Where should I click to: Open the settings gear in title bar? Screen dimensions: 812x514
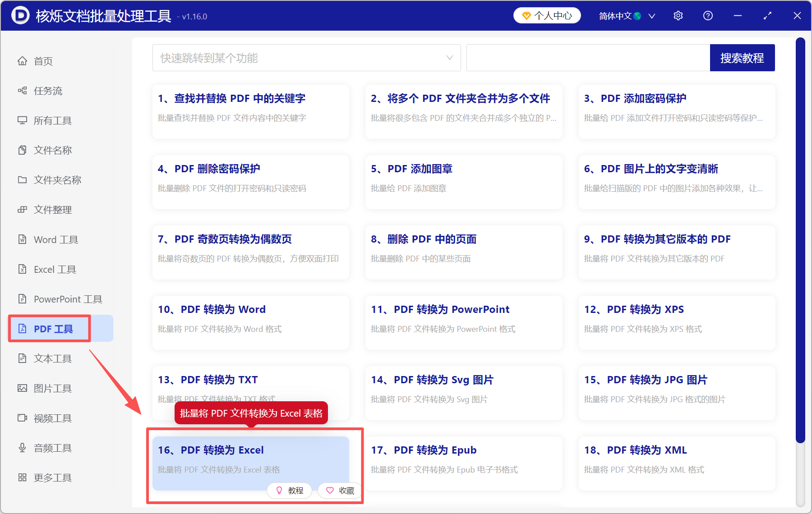[x=678, y=15]
